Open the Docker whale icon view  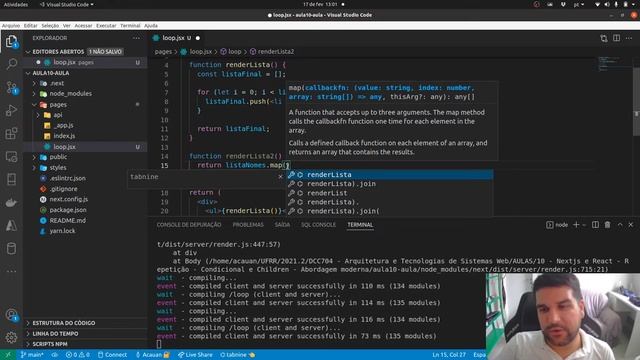[x=11, y=202]
